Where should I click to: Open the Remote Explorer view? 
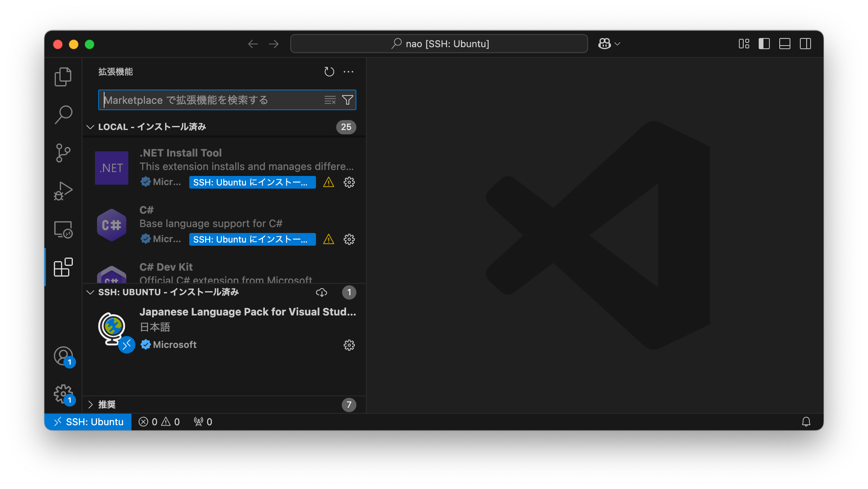click(x=63, y=229)
